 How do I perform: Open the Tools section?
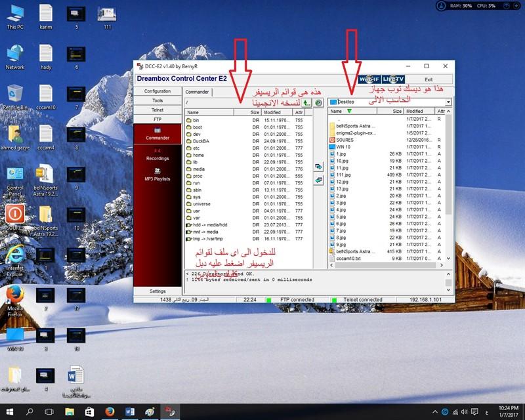point(157,100)
